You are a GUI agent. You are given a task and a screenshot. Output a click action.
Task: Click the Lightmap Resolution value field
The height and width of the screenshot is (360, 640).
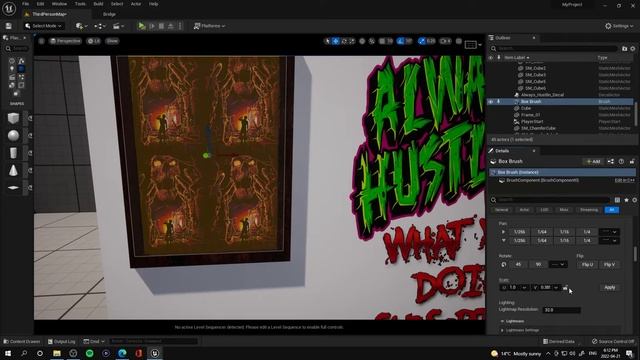pyautogui.click(x=561, y=310)
